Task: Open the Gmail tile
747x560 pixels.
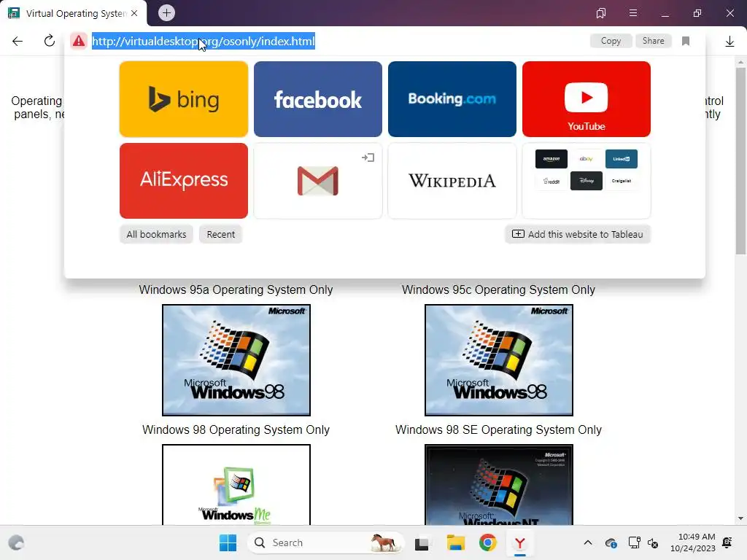Action: coord(318,181)
